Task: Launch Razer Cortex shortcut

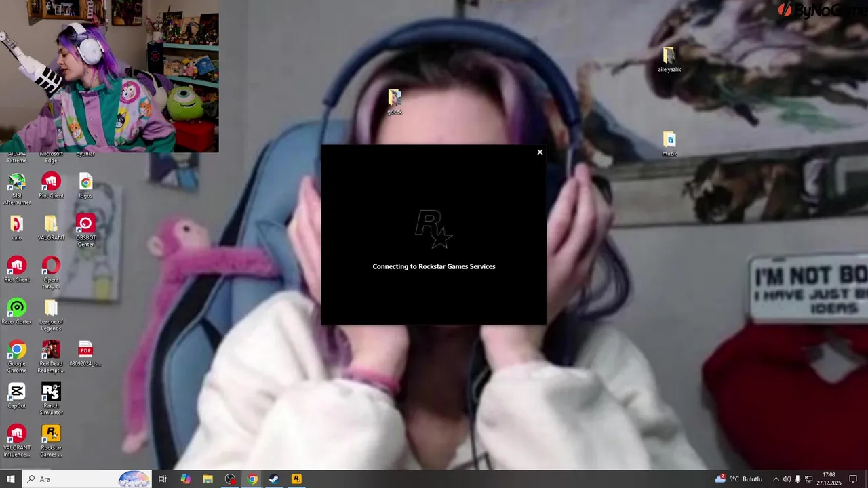Action: (17, 312)
